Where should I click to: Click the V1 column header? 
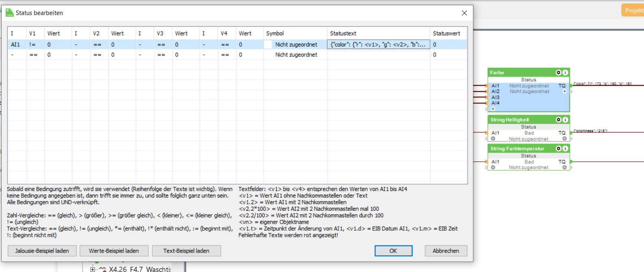tap(35, 33)
